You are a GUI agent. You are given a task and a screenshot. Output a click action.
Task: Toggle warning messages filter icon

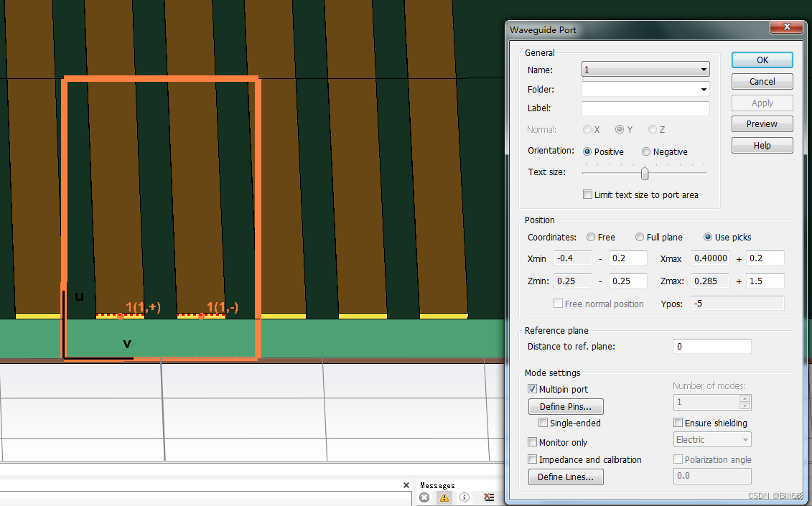pyautogui.click(x=444, y=497)
